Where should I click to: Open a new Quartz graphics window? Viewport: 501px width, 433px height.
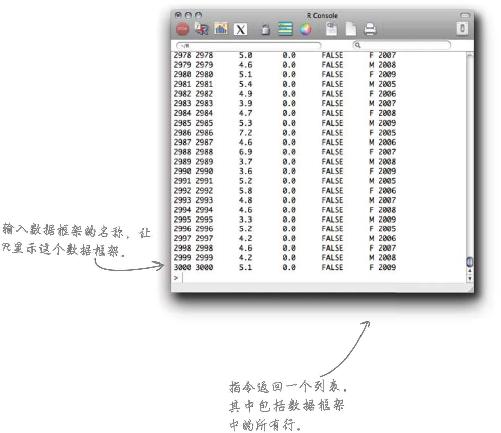pos(220,29)
